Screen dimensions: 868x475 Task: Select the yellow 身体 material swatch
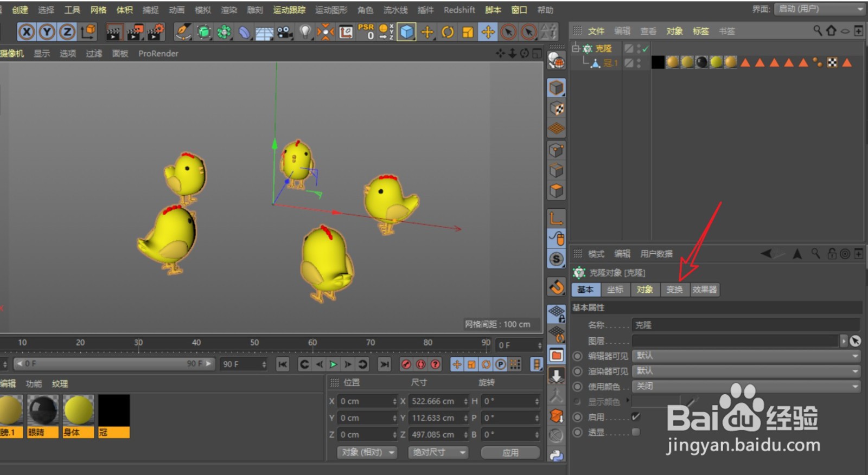[79, 410]
